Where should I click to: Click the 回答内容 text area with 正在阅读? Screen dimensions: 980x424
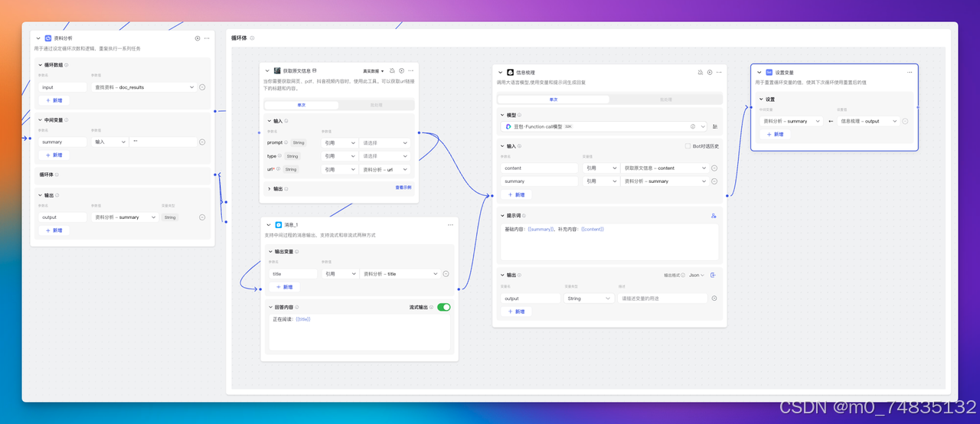358,333
